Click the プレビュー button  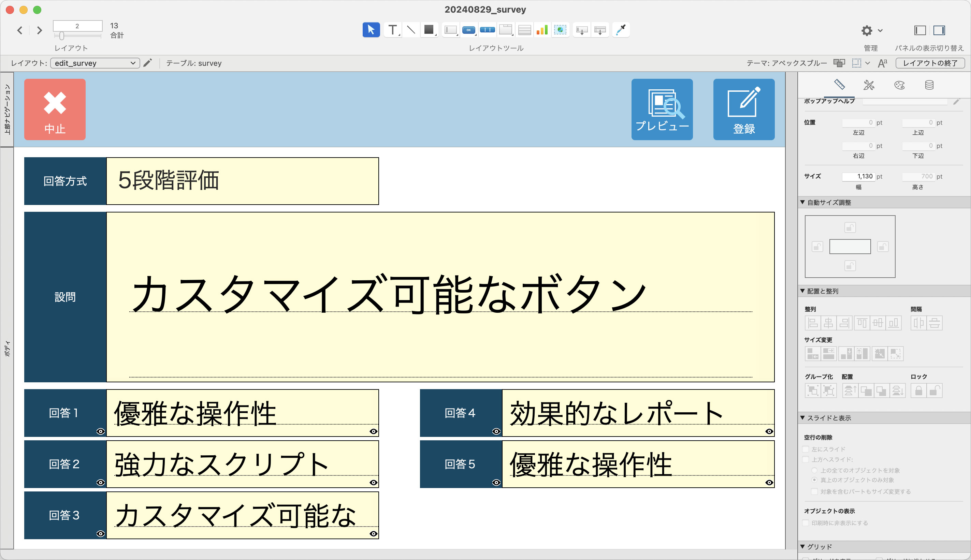coord(662,109)
